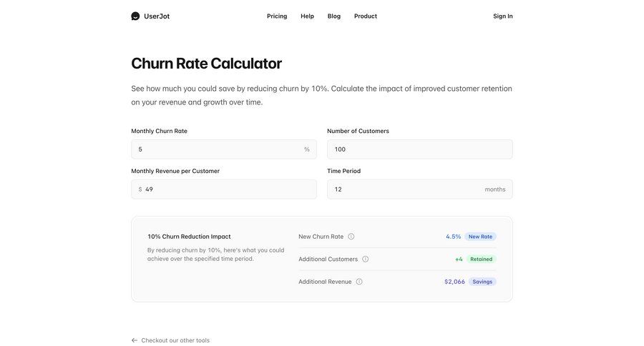Click the UserJot logo icon
The width and height of the screenshot is (644, 346).
click(135, 16)
